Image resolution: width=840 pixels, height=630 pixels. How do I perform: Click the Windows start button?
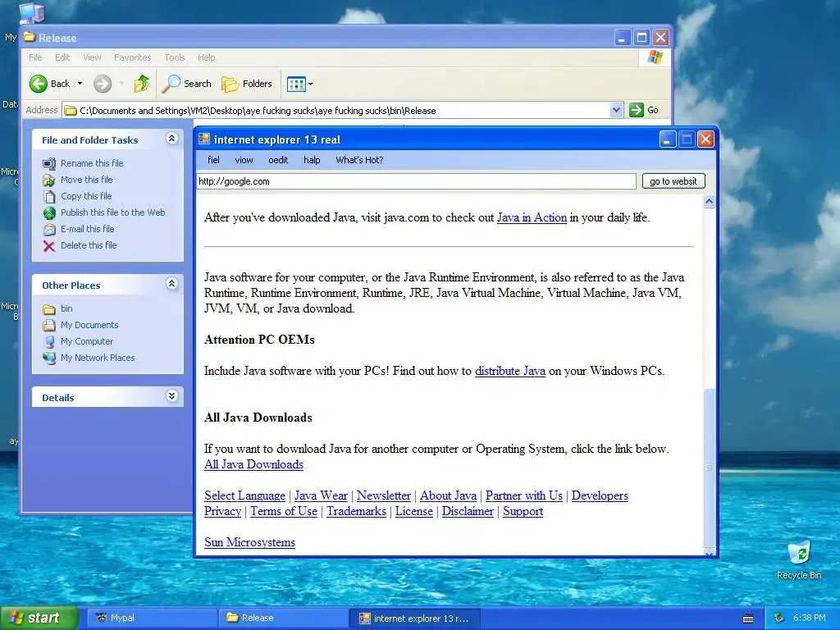(39, 619)
